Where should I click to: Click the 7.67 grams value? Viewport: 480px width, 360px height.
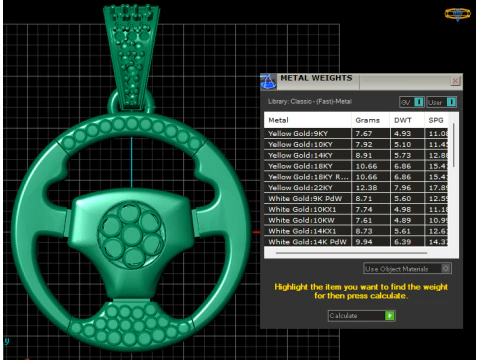[364, 133]
